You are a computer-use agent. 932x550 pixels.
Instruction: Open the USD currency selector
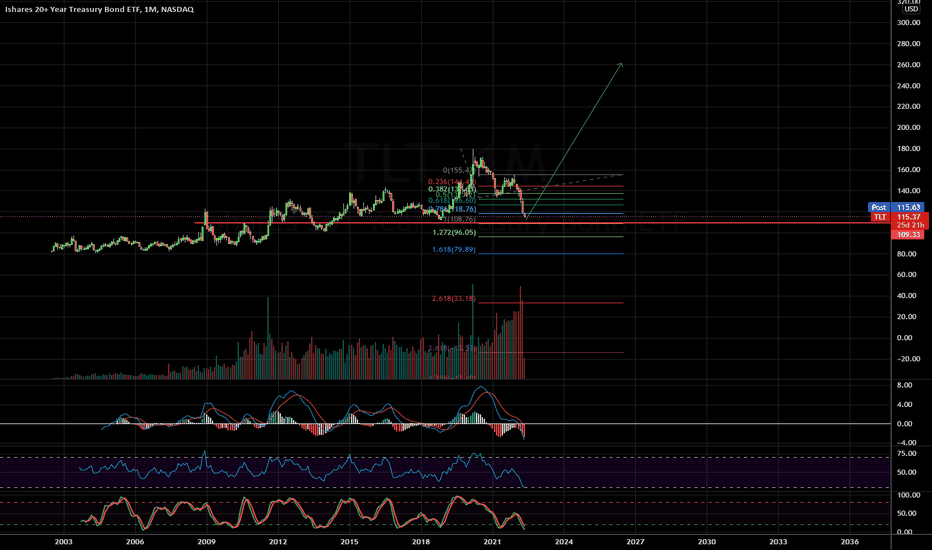(x=911, y=10)
